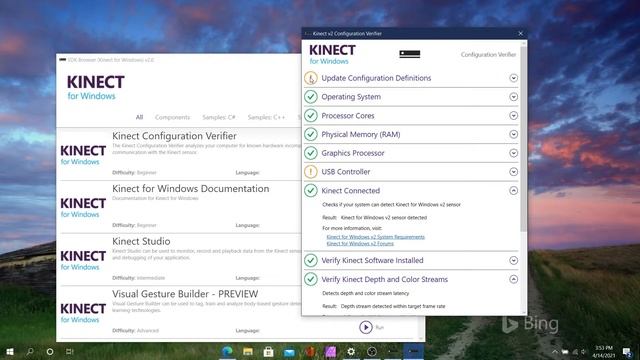Screen dimensions: 640x360
Task: Click the SDK Browser window title bar
Action: (179, 60)
